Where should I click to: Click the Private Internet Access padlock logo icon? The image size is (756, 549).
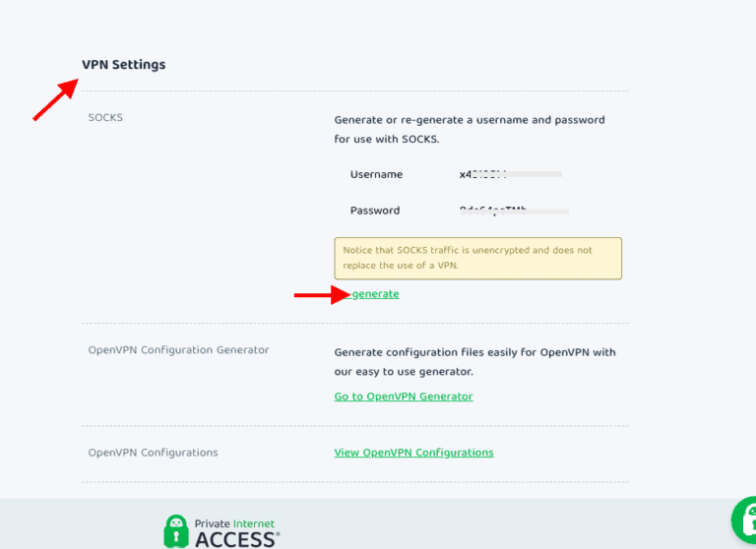pyautogui.click(x=176, y=530)
